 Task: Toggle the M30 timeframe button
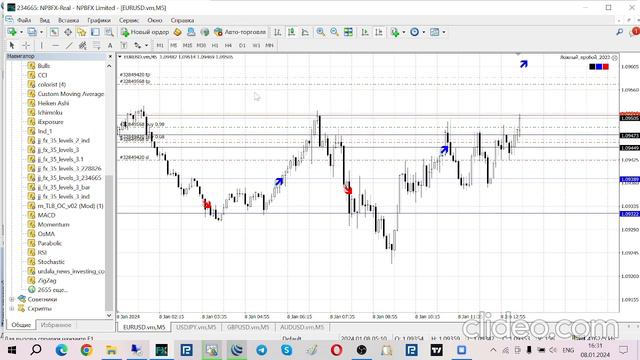[x=201, y=45]
